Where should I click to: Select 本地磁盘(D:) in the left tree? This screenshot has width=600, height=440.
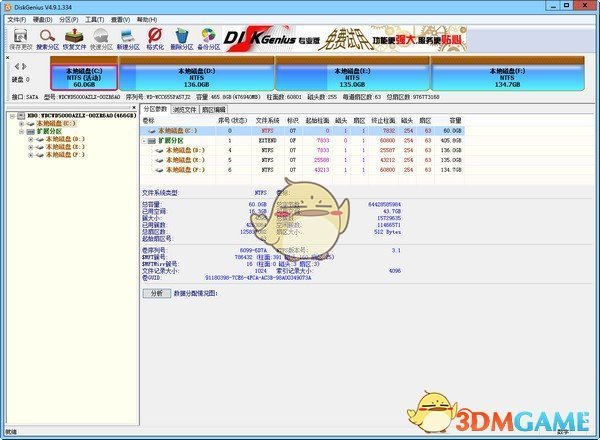[x=65, y=139]
